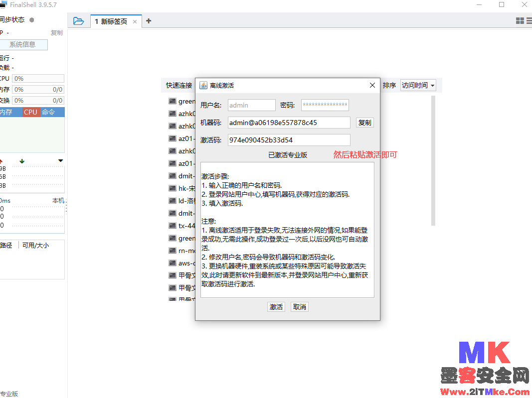
Task: Click the 已激活专业版 status text
Action: (x=288, y=155)
